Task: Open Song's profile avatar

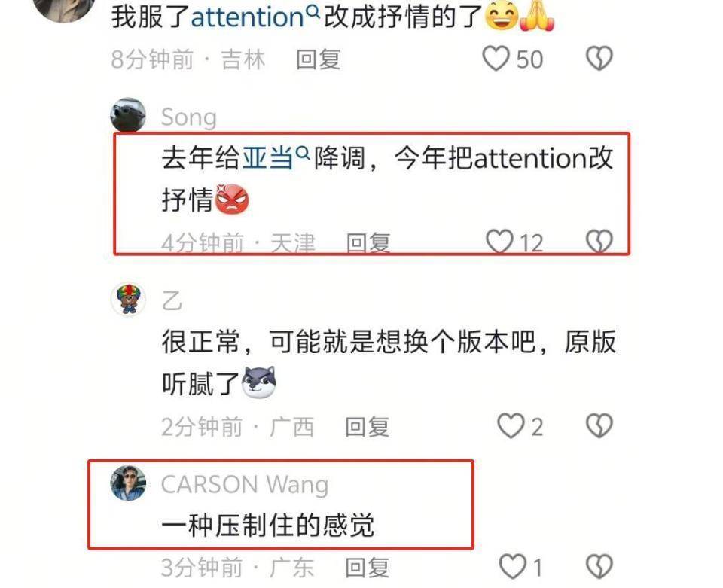Action: pyautogui.click(x=128, y=114)
